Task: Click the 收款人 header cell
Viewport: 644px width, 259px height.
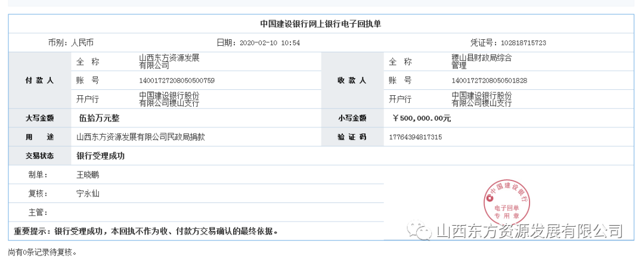Action: tap(352, 81)
